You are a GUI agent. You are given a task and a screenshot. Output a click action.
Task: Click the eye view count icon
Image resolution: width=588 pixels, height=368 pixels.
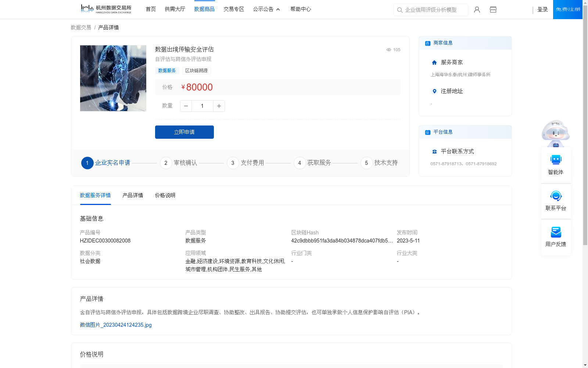pos(388,50)
